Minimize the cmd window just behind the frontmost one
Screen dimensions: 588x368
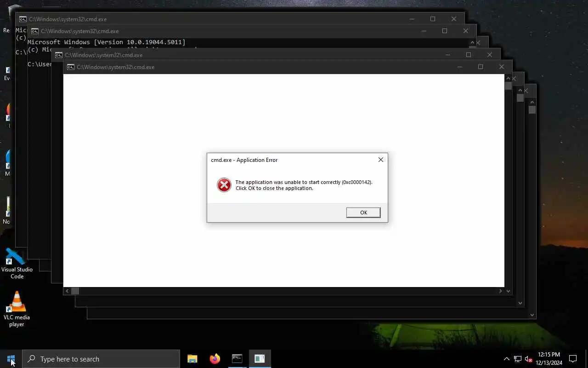pyautogui.click(x=447, y=55)
